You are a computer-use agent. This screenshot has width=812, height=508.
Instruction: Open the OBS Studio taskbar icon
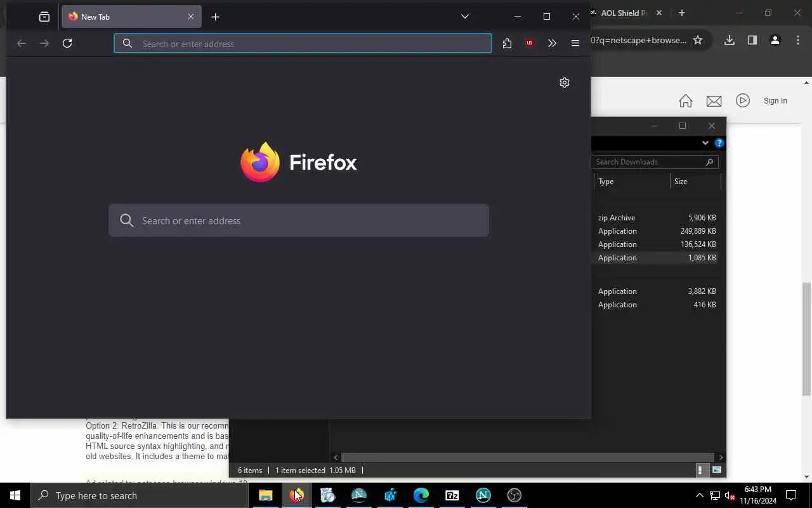coord(514,495)
